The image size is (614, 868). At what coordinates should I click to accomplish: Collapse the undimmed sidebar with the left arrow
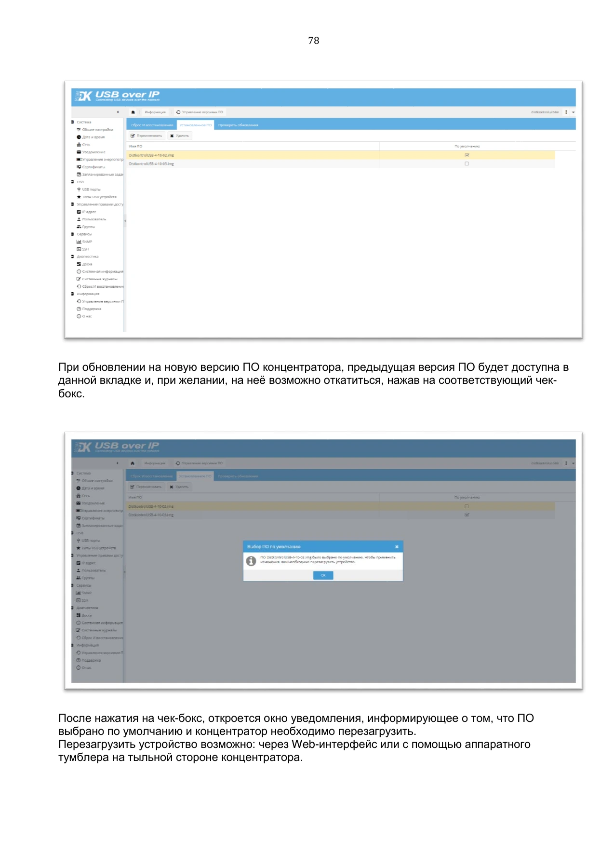tap(118, 112)
